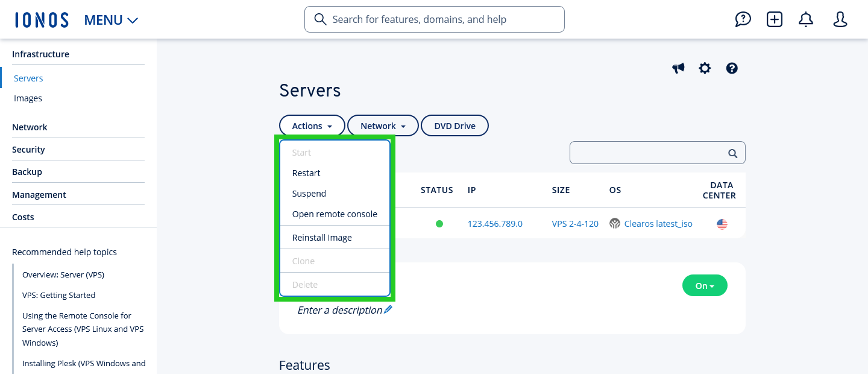
Task: Click the US flag data center icon
Action: pos(722,224)
